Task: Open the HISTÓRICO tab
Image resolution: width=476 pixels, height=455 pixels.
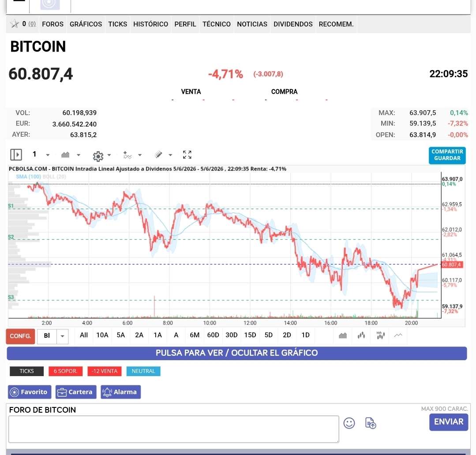Action: pos(150,24)
